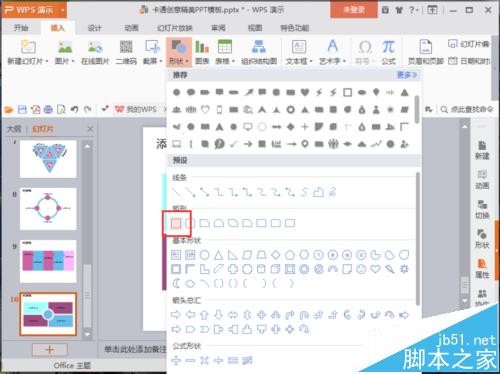Add a new slide with the plus button
The height and width of the screenshot is (374, 500).
50,350
